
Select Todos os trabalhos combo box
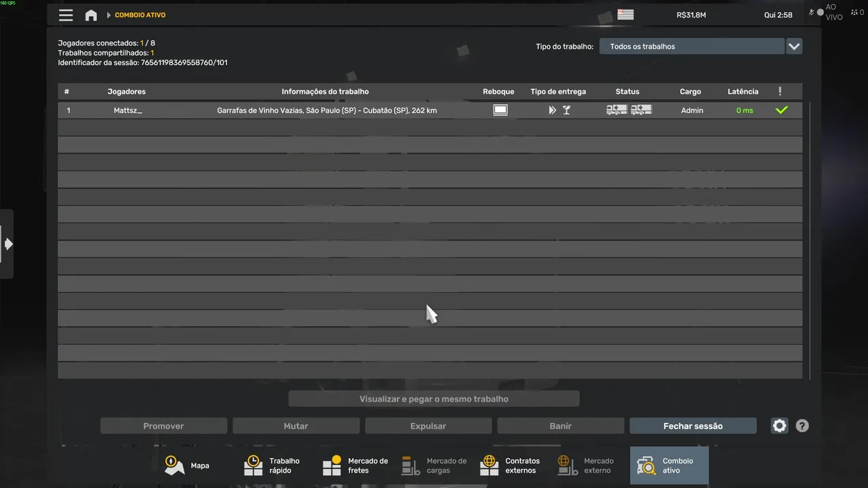tap(692, 46)
